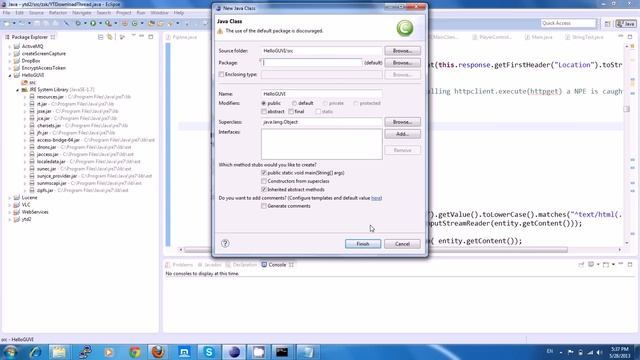Open the File menu

coord(7,13)
